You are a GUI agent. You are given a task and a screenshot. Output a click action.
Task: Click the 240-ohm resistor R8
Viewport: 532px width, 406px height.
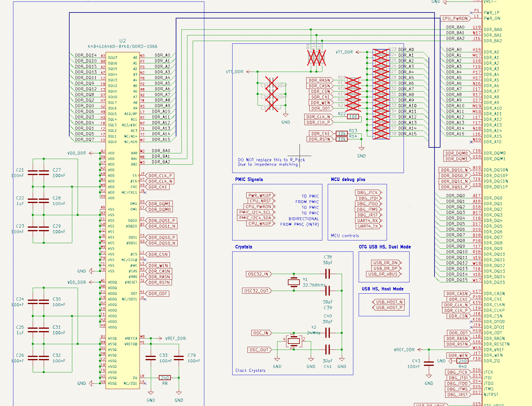(x=165, y=377)
